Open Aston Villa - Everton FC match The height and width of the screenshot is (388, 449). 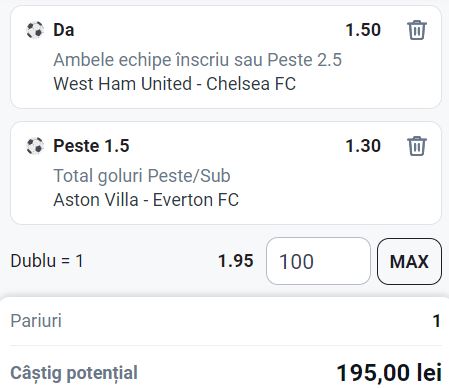(146, 200)
